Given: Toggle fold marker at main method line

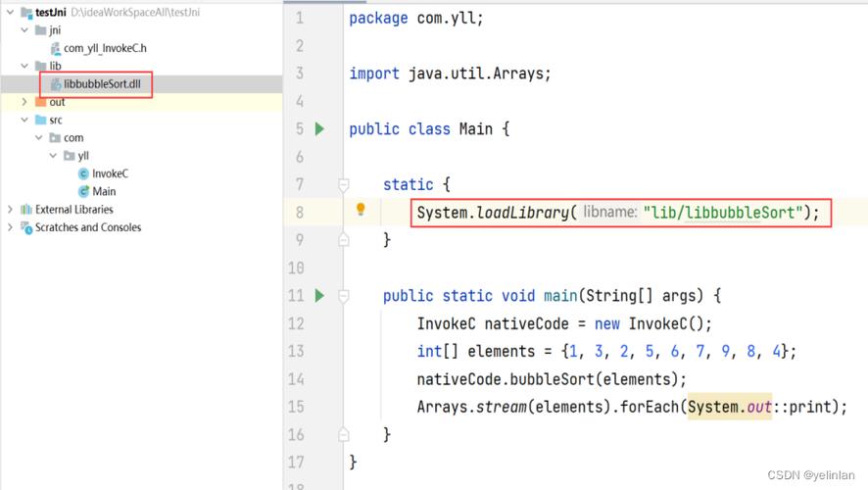Looking at the screenshot, I should 344,295.
